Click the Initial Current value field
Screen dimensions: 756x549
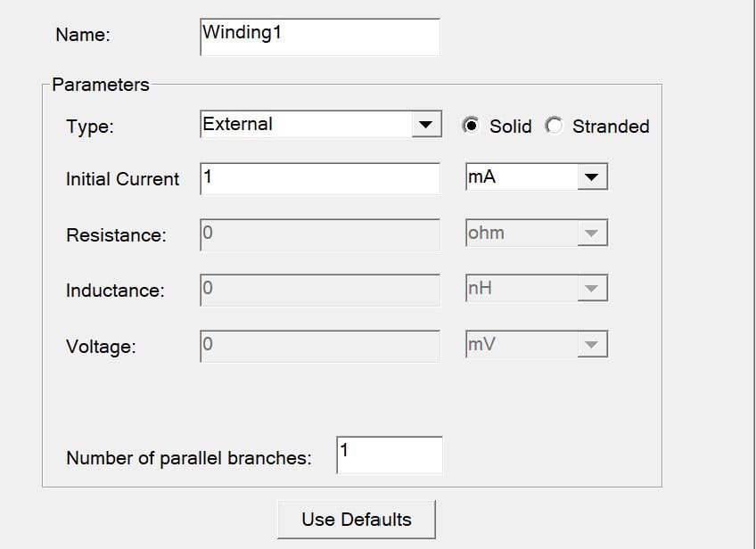coord(320,178)
